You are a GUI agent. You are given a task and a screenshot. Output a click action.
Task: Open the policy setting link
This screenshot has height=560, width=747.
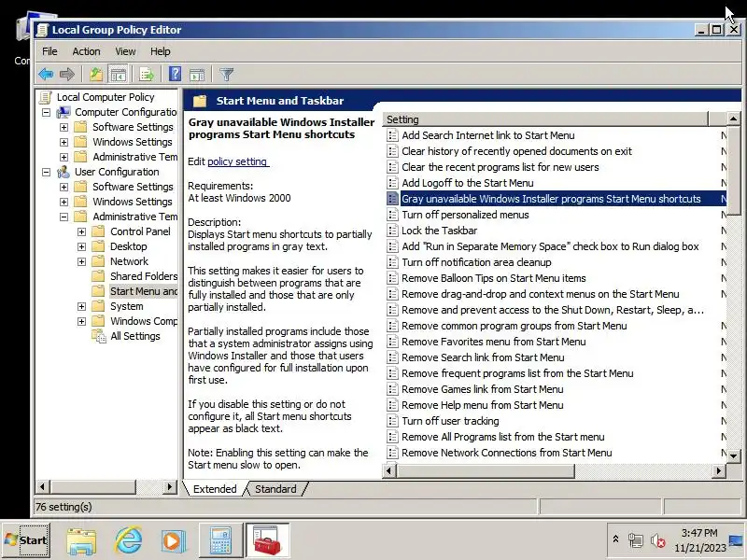(x=238, y=161)
